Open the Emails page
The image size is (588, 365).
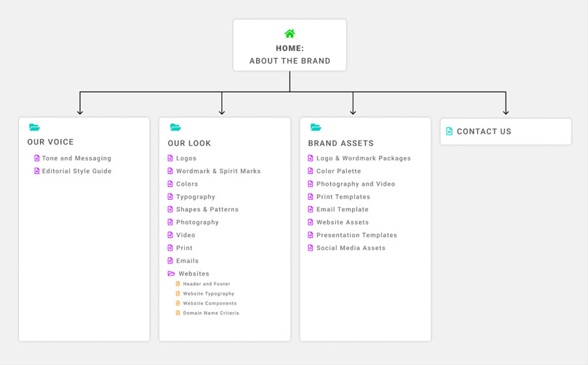click(188, 260)
